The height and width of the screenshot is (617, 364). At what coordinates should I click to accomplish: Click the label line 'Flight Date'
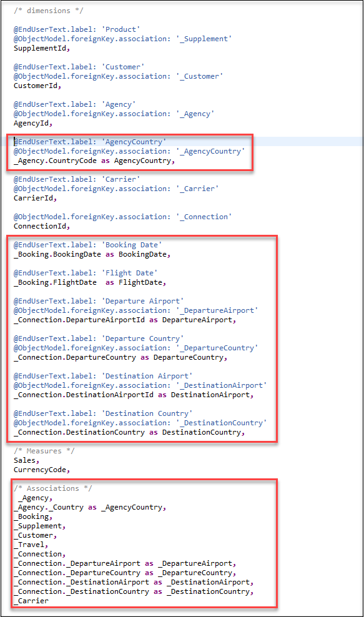click(x=86, y=273)
